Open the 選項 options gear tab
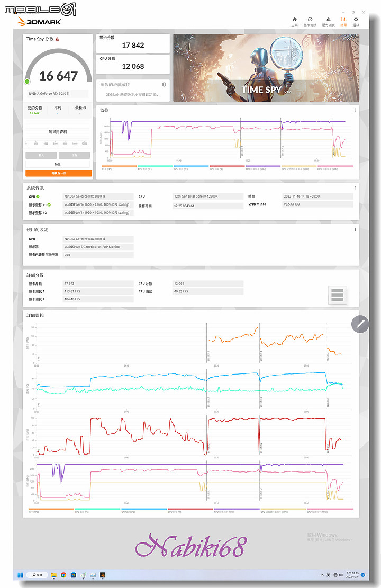381x588 pixels. click(356, 22)
